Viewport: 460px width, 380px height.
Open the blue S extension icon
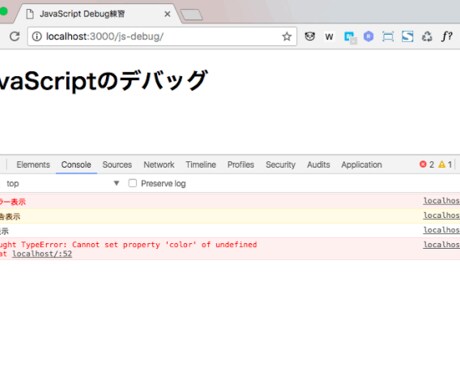tap(407, 36)
